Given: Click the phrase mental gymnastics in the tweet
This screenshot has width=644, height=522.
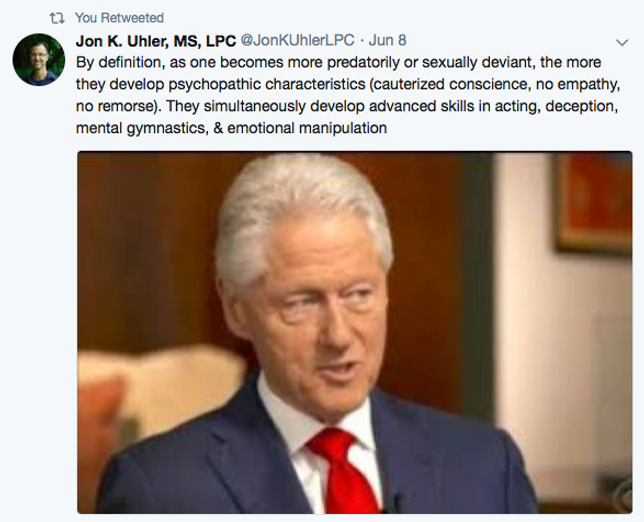Looking at the screenshot, I should click(x=140, y=129).
